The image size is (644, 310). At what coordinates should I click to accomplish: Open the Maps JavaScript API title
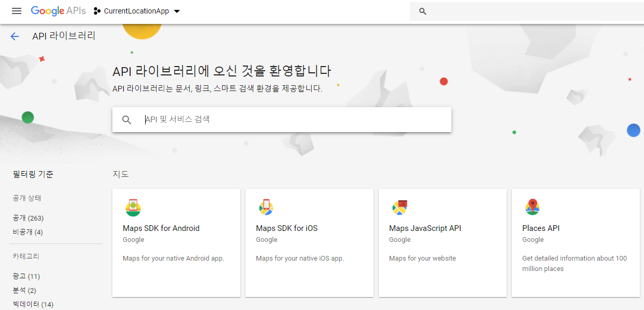(x=425, y=228)
